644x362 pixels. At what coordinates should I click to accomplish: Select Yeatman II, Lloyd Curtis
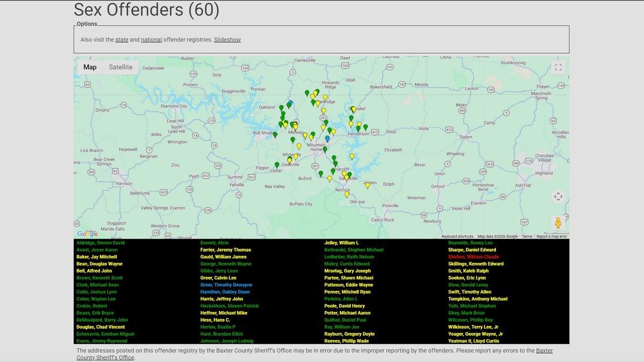473,341
